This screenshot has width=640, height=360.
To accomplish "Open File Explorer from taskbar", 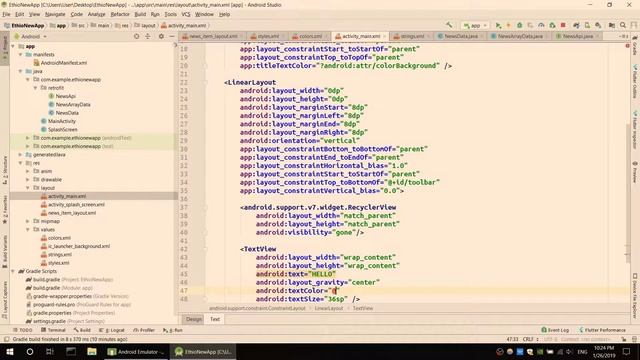I will 92,351.
